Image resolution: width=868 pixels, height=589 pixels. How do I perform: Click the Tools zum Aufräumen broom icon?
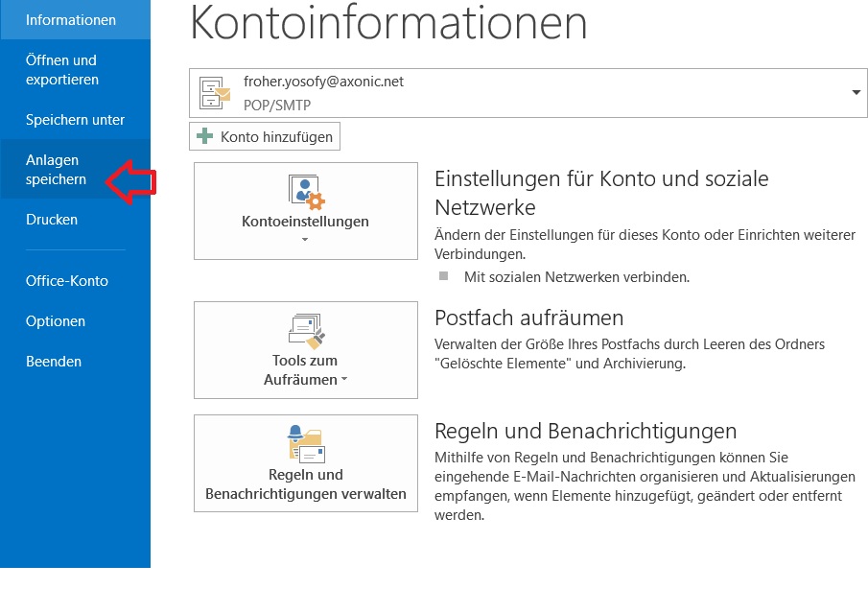[306, 332]
